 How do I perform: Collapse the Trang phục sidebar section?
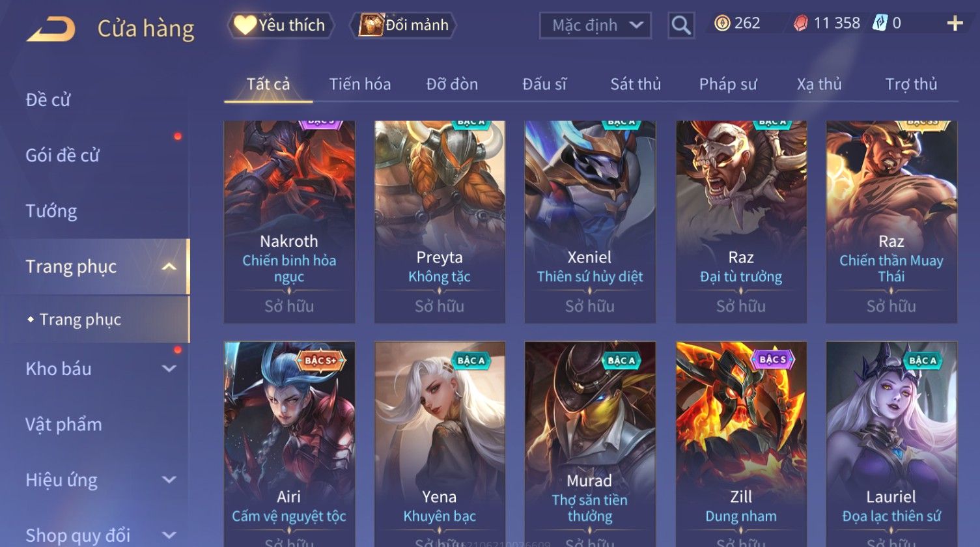click(169, 267)
